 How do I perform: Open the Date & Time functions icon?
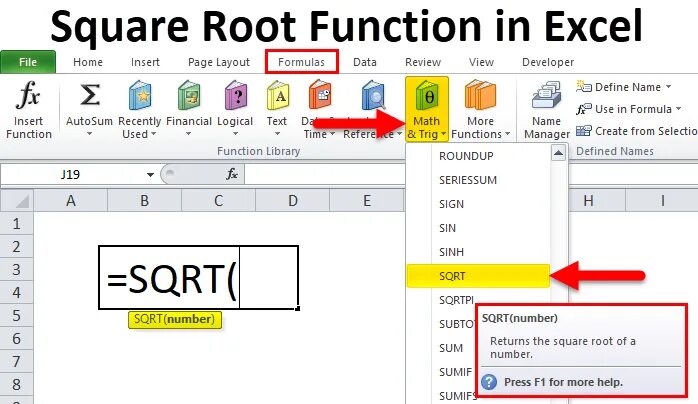click(320, 95)
